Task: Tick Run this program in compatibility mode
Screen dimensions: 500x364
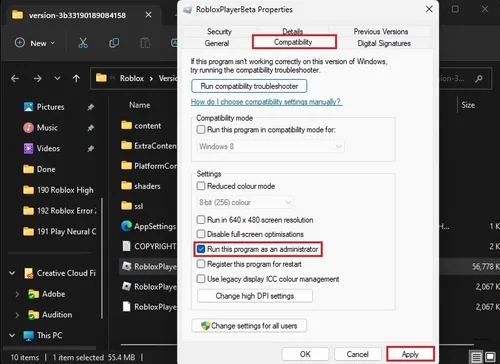Action: click(x=201, y=130)
